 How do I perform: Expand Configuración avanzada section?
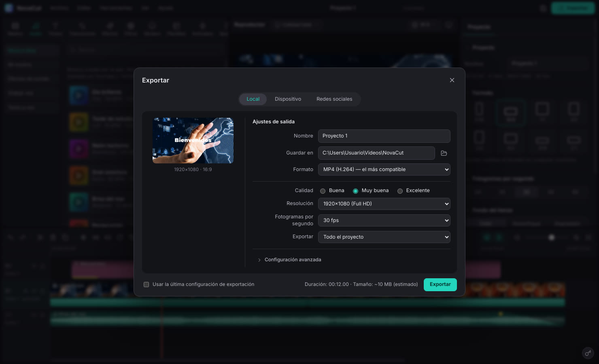coord(289,260)
